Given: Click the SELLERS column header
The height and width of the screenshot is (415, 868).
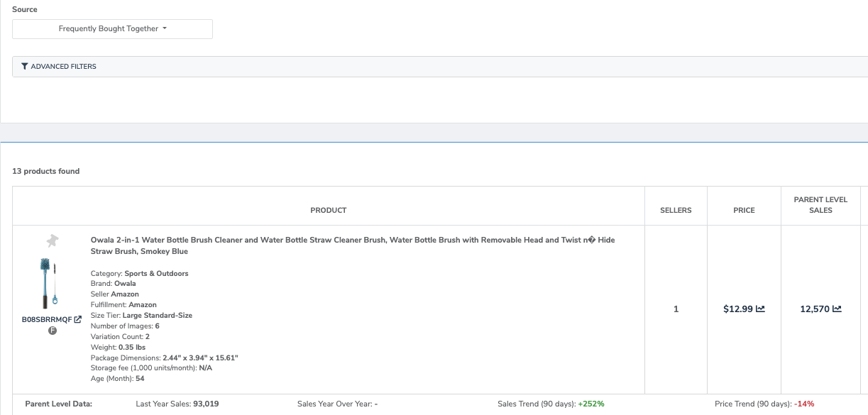Looking at the screenshot, I should tap(676, 210).
